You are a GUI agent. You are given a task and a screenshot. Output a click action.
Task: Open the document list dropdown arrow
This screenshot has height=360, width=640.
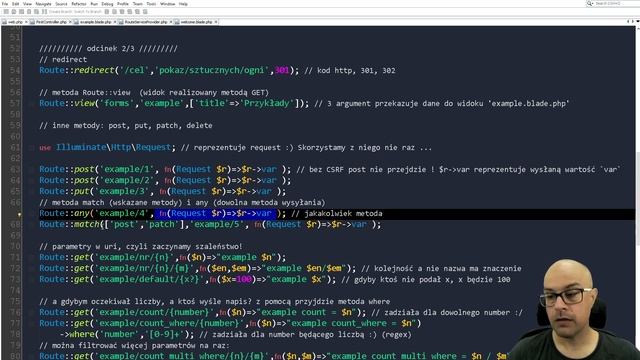(638, 22)
